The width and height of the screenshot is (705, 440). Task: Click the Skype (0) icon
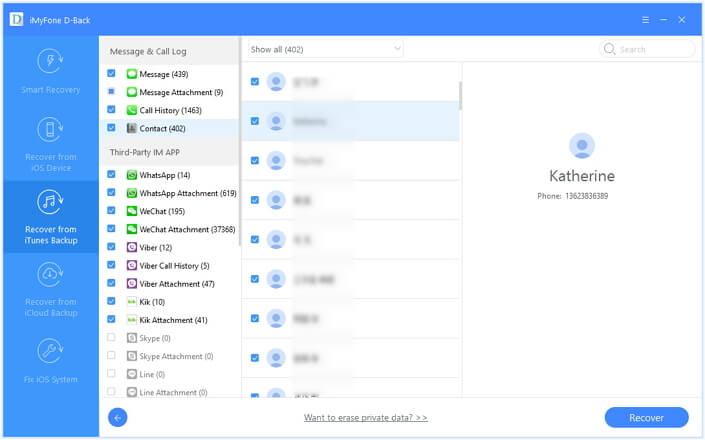click(x=131, y=338)
